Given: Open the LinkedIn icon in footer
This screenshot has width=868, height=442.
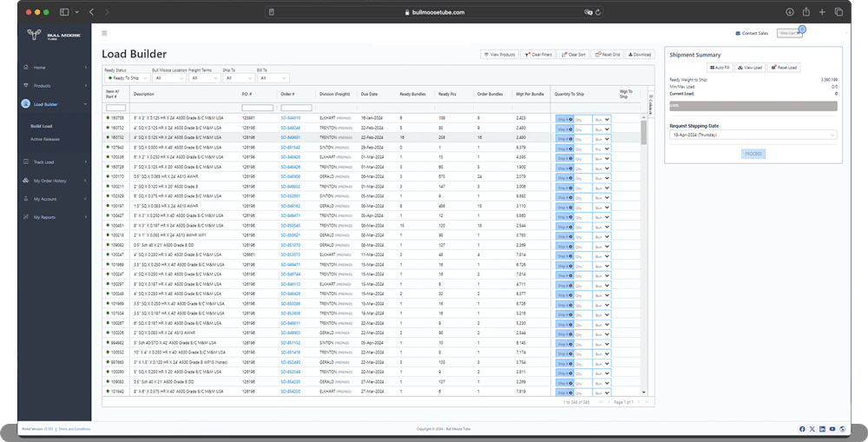Looking at the screenshot, I should point(822,429).
